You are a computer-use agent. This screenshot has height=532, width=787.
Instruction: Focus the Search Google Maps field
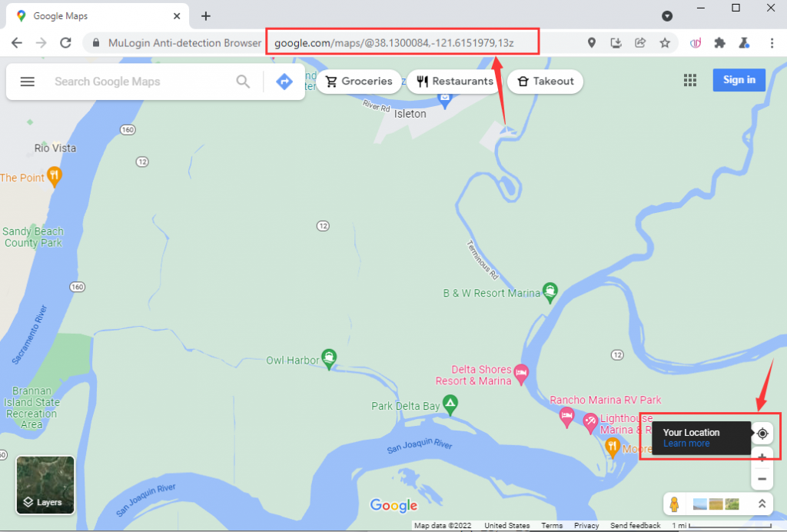coord(142,81)
